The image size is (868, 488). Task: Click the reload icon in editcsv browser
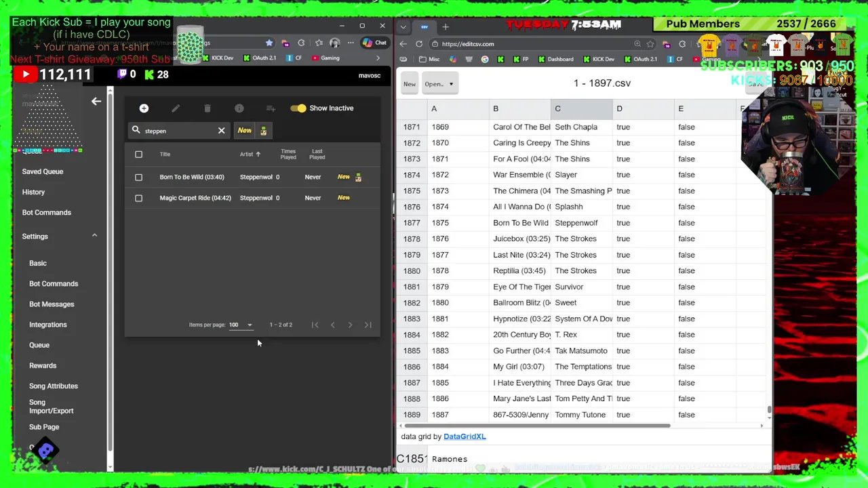tap(419, 44)
